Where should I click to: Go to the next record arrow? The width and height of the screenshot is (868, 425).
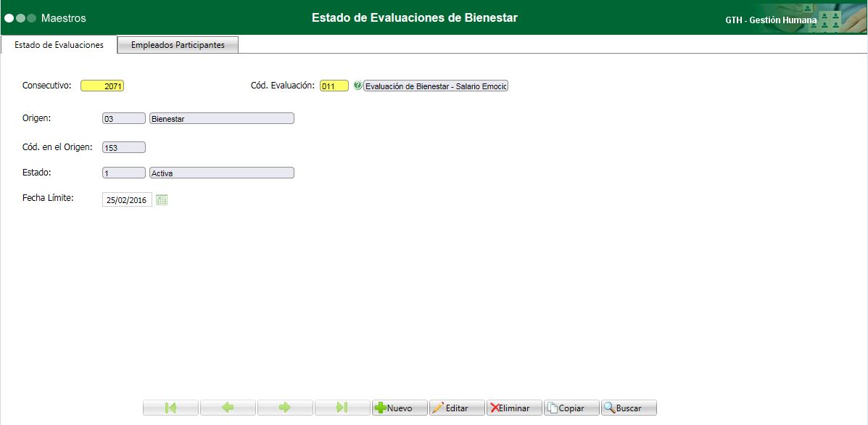(x=285, y=408)
